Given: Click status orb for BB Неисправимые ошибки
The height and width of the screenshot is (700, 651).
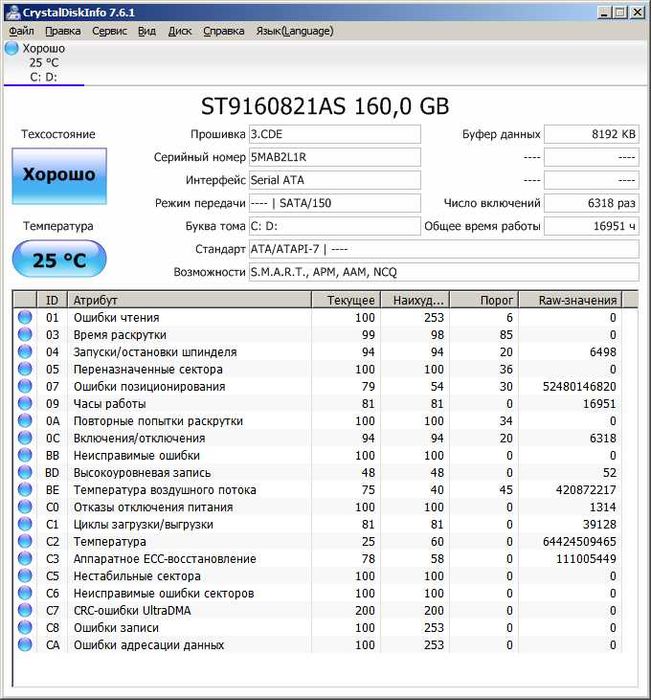Looking at the screenshot, I should click(x=25, y=455).
